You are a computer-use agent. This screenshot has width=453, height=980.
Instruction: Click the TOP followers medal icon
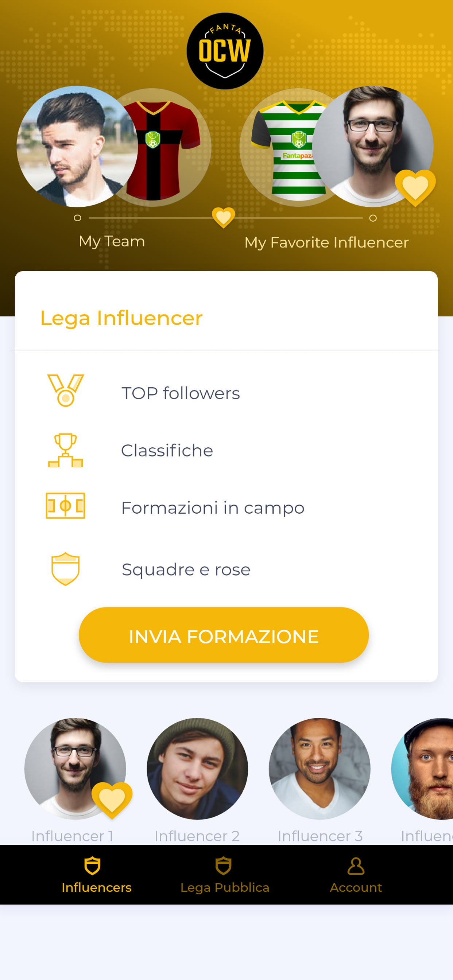(66, 390)
